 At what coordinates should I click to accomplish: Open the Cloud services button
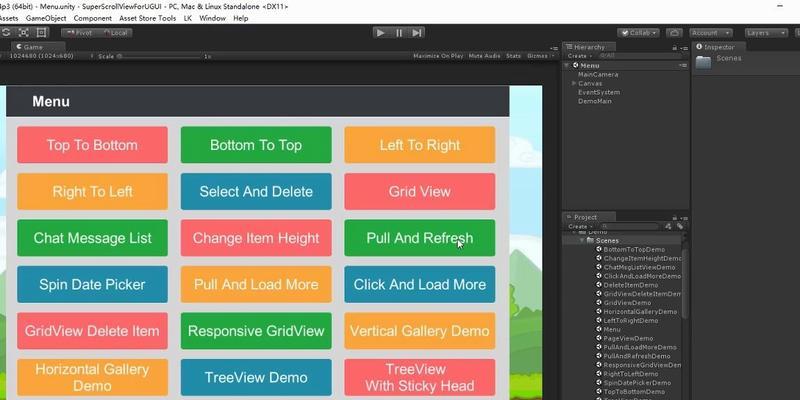pos(674,33)
